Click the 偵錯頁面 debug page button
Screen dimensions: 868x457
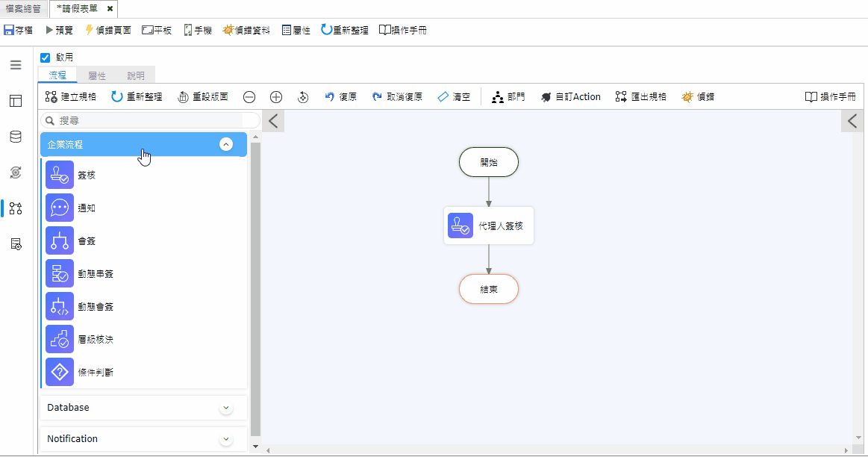pyautogui.click(x=108, y=30)
